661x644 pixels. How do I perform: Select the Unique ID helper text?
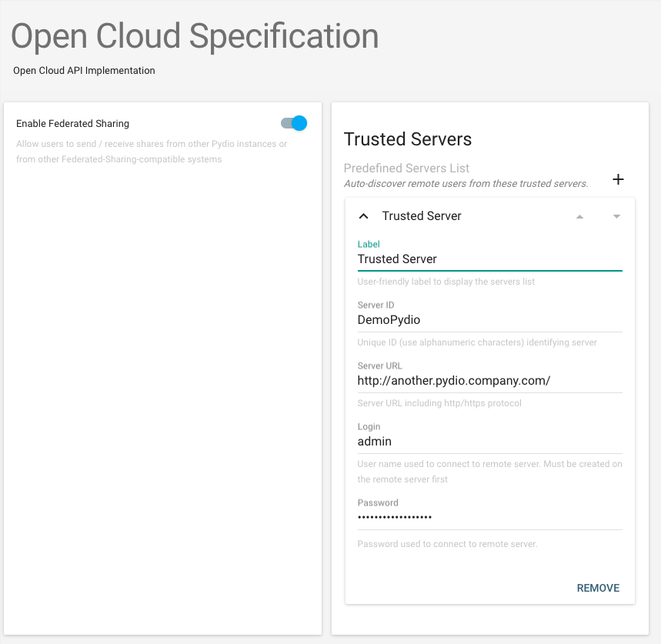(477, 342)
